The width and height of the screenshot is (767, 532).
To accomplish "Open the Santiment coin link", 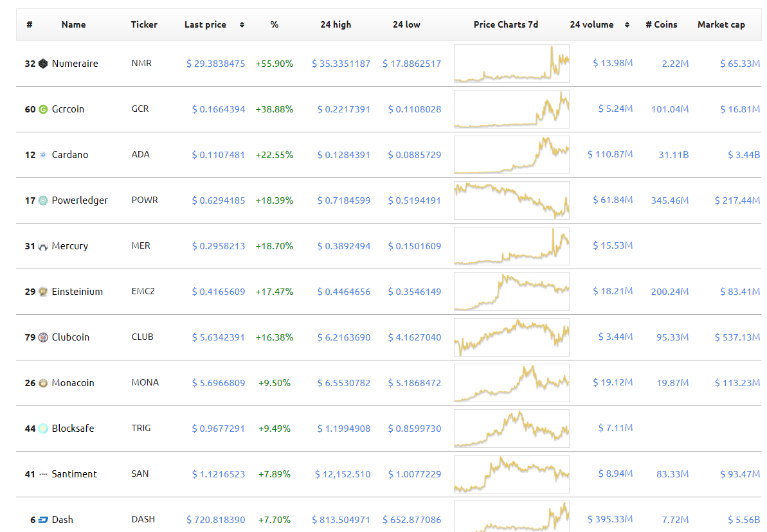I will [x=75, y=474].
